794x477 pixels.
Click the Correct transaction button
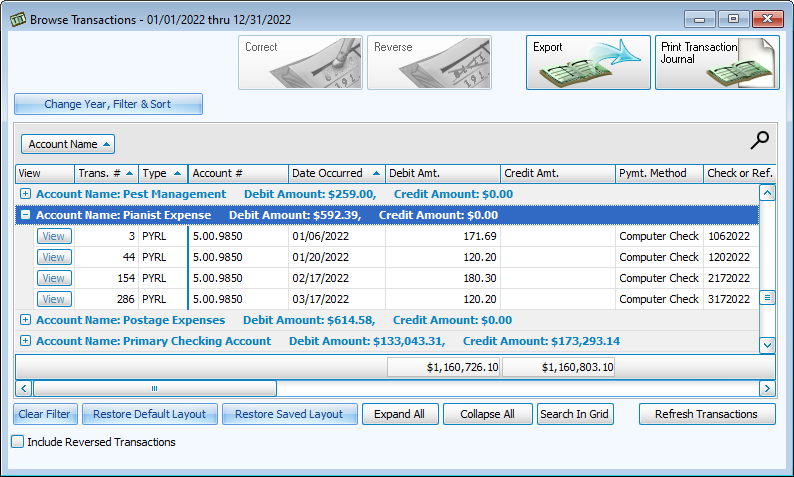coord(299,63)
